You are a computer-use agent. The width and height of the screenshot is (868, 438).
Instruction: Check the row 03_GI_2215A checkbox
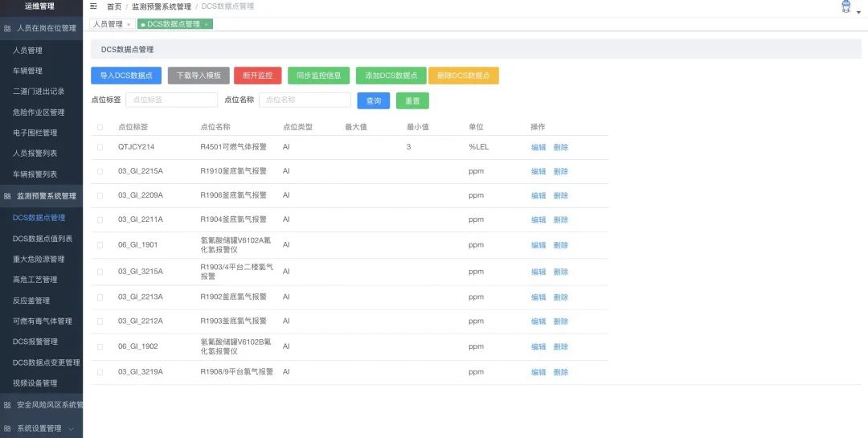[100, 172]
